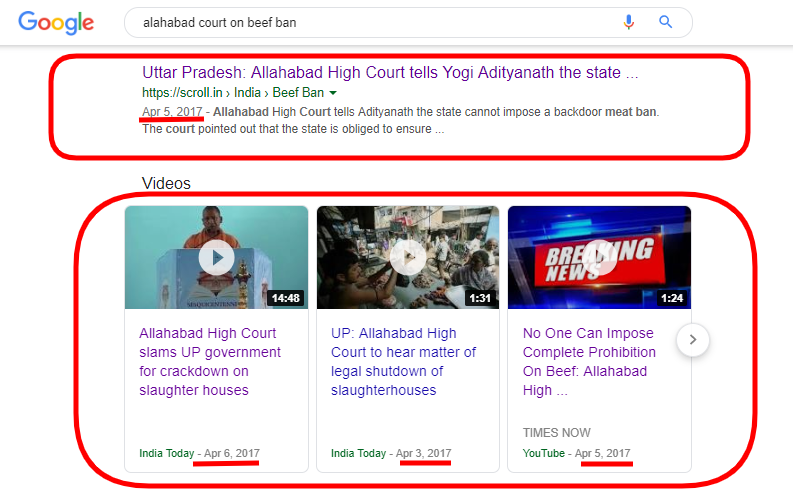793x504 pixels.
Task: Click the 14:48 duration badge
Action: pyautogui.click(x=286, y=298)
